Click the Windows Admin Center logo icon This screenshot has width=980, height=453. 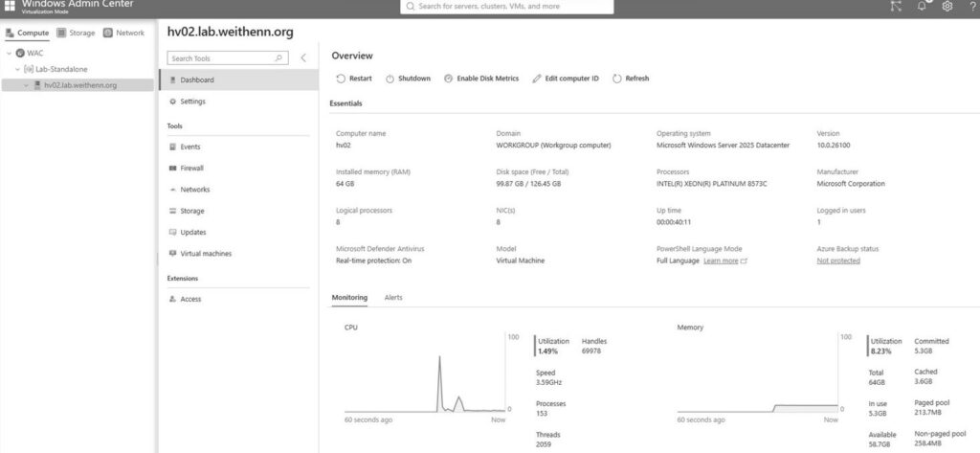pyautogui.click(x=10, y=6)
